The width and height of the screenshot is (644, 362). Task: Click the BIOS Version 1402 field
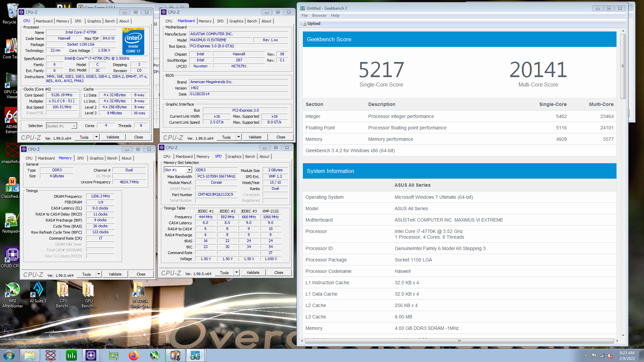(x=239, y=88)
